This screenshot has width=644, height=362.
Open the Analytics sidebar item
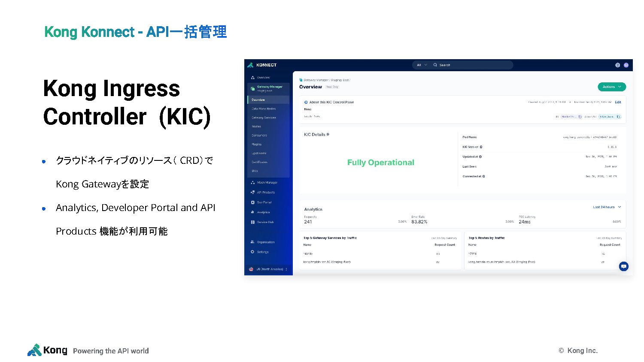[261, 212]
